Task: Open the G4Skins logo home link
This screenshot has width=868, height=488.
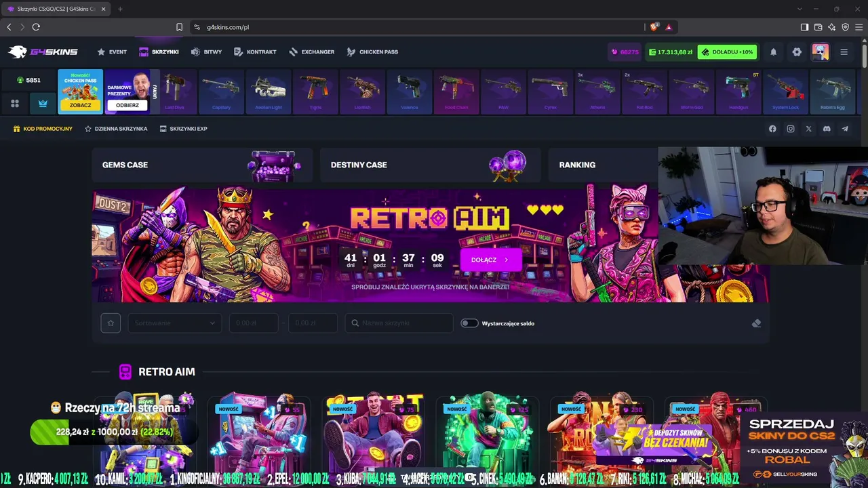Action: pyautogui.click(x=43, y=52)
